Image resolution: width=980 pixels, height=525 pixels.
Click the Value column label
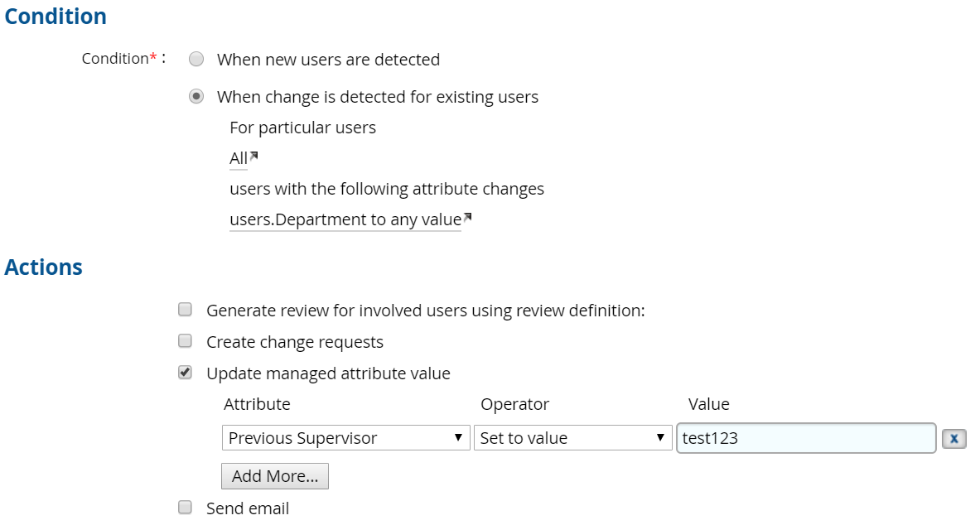[x=708, y=404]
